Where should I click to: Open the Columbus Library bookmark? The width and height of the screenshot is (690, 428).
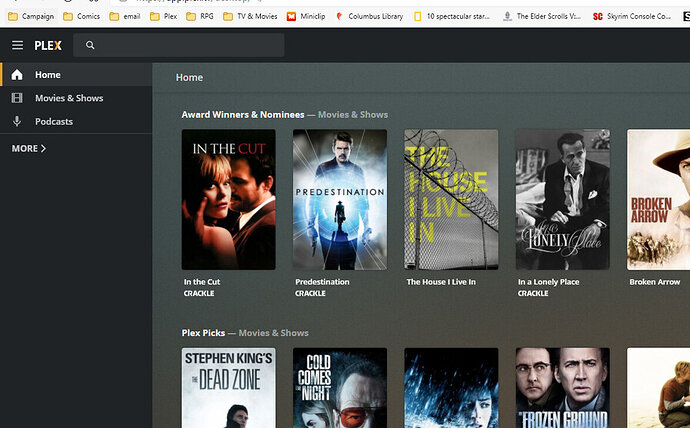point(369,16)
